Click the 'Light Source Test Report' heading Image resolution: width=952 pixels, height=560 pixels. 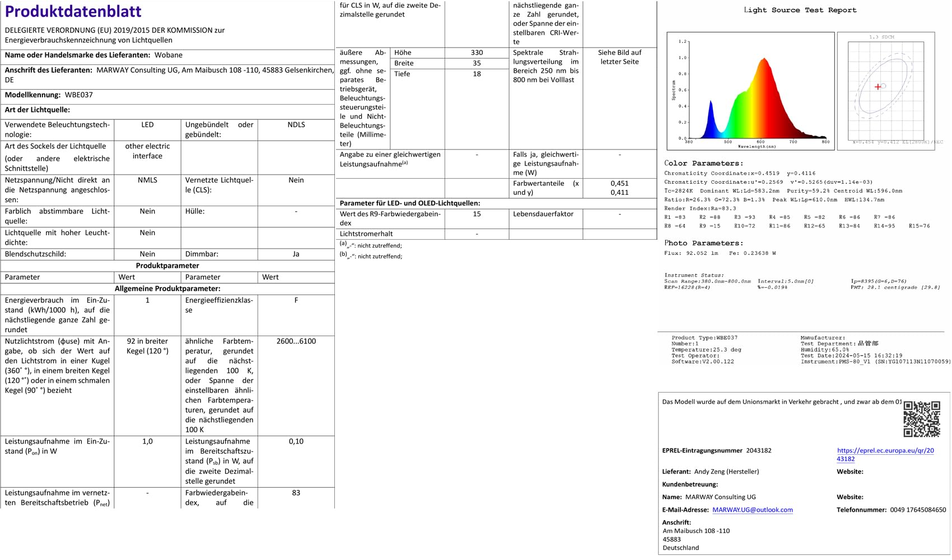pos(800,10)
